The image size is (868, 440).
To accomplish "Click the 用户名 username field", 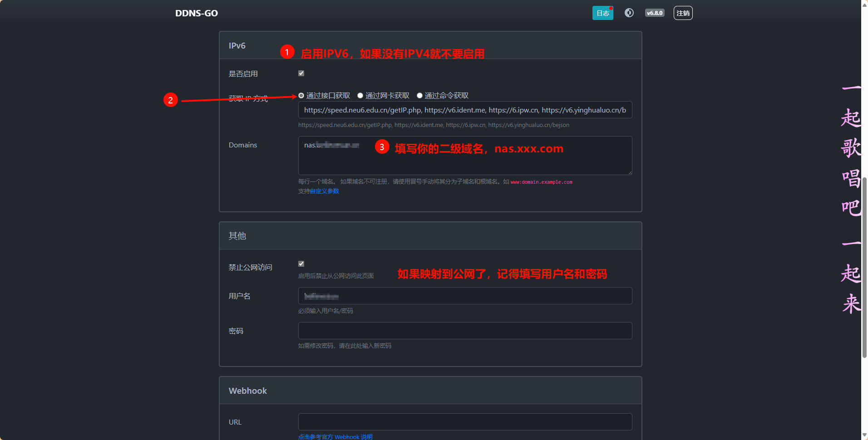I will click(x=465, y=296).
